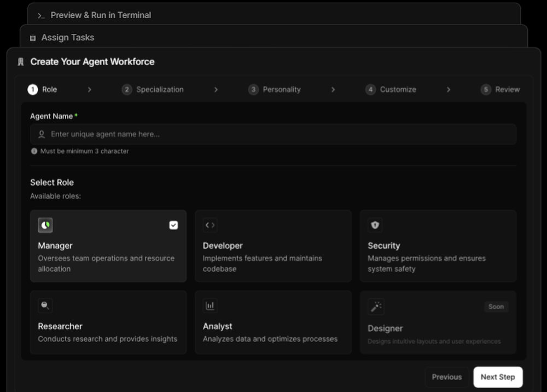This screenshot has width=547, height=392.
Task: Click the Next Step button
Action: (498, 377)
